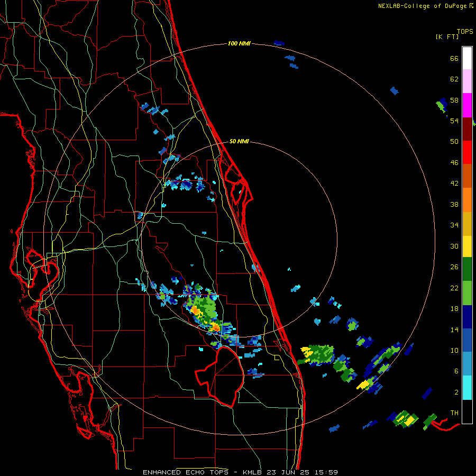Click the dark green legend swatch
Viewport: 476px width, 476px height.
pyautogui.click(x=467, y=269)
